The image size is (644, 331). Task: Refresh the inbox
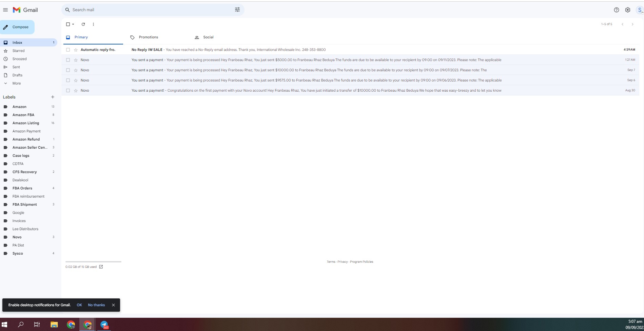click(83, 24)
